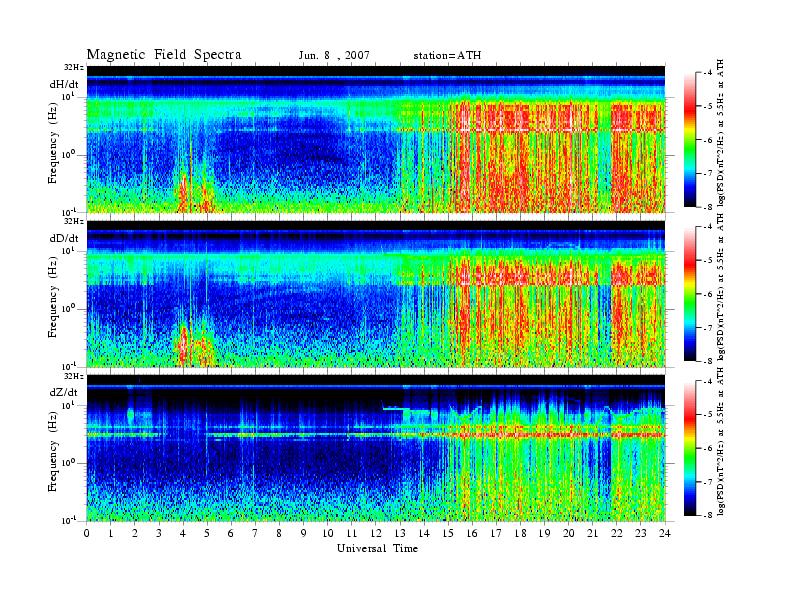
Task: Click the 10⁻¹ frequency tick of dZ/dt panel
Action: (69, 520)
